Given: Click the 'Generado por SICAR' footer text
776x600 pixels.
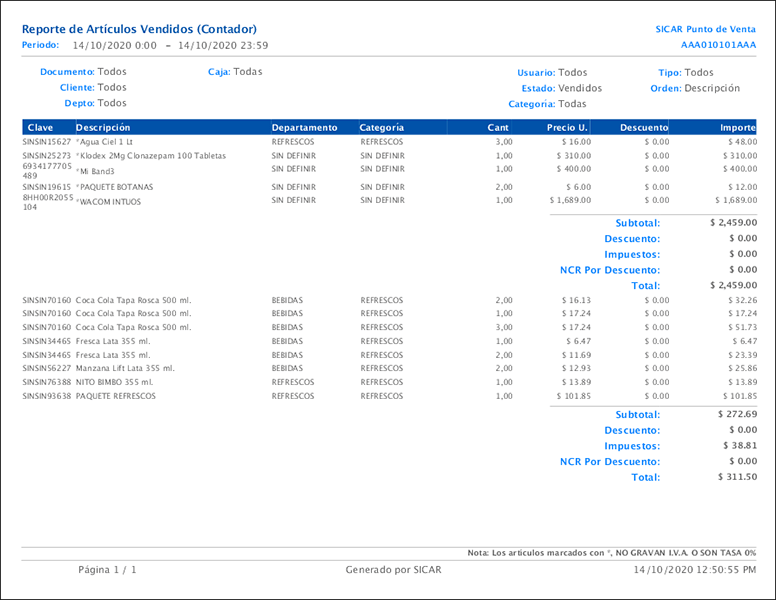Looking at the screenshot, I should (393, 569).
